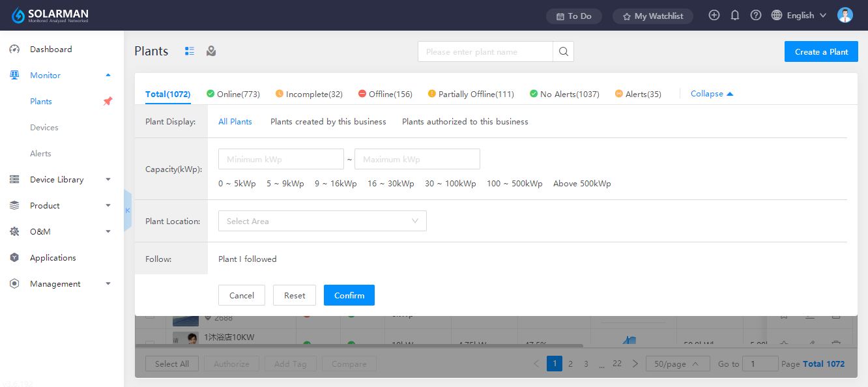Click Select All button
This screenshot has height=387, width=868.
coord(172,364)
